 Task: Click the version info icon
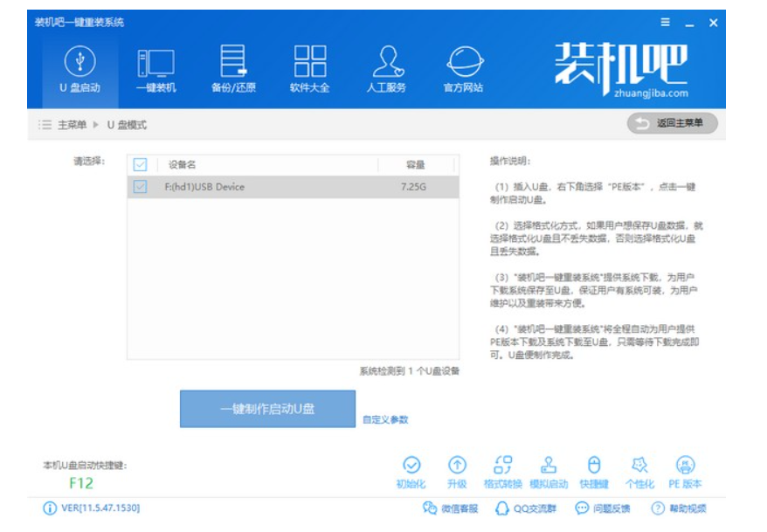pyautogui.click(x=50, y=508)
